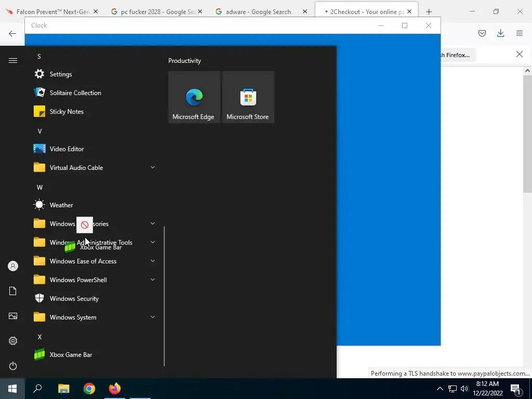Screen dimensions: 532x399
Task: Open a new Firefox tab
Action: tap(429, 12)
